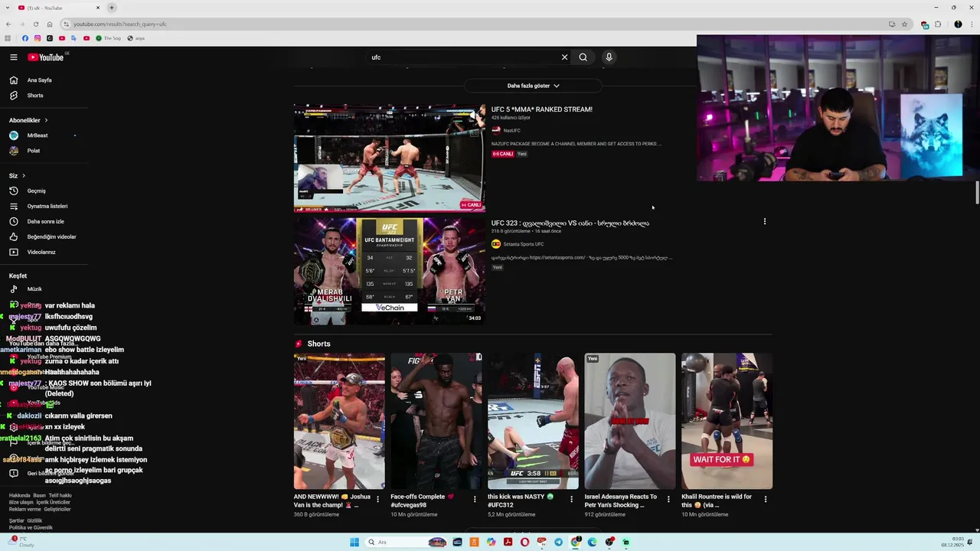Open UFC 5 *MMA* RANKED STREAM! title

(541, 109)
